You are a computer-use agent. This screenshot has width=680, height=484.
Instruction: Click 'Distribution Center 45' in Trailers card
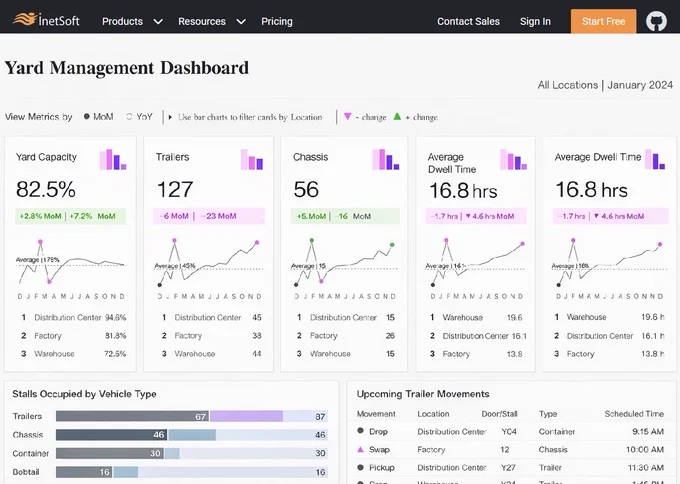click(211, 317)
